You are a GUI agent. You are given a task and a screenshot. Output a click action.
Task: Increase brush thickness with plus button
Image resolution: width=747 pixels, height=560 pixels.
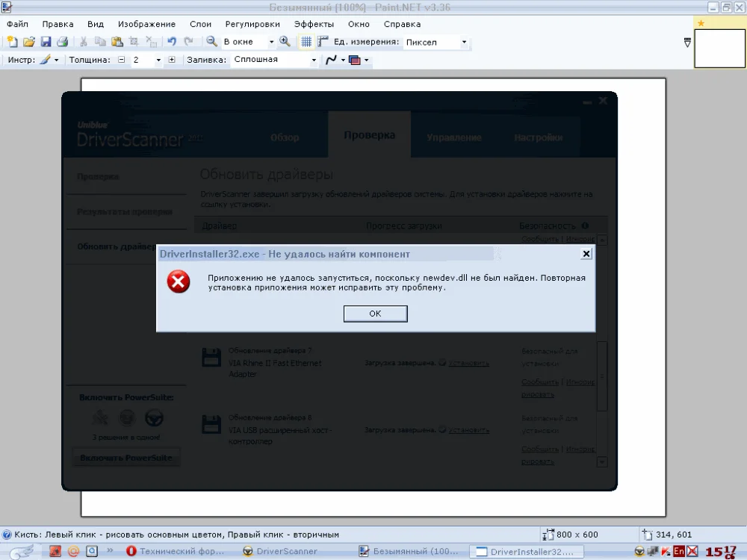[x=172, y=60]
